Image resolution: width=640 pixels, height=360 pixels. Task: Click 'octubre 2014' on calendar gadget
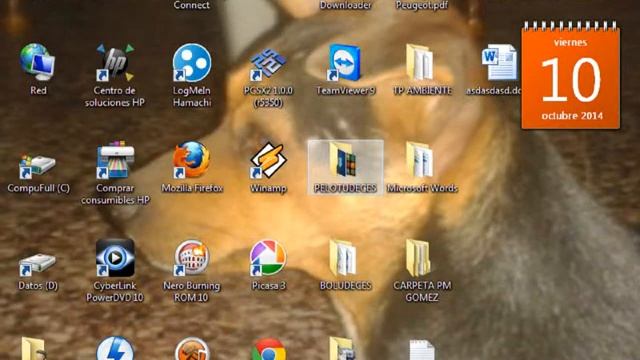pyautogui.click(x=572, y=116)
